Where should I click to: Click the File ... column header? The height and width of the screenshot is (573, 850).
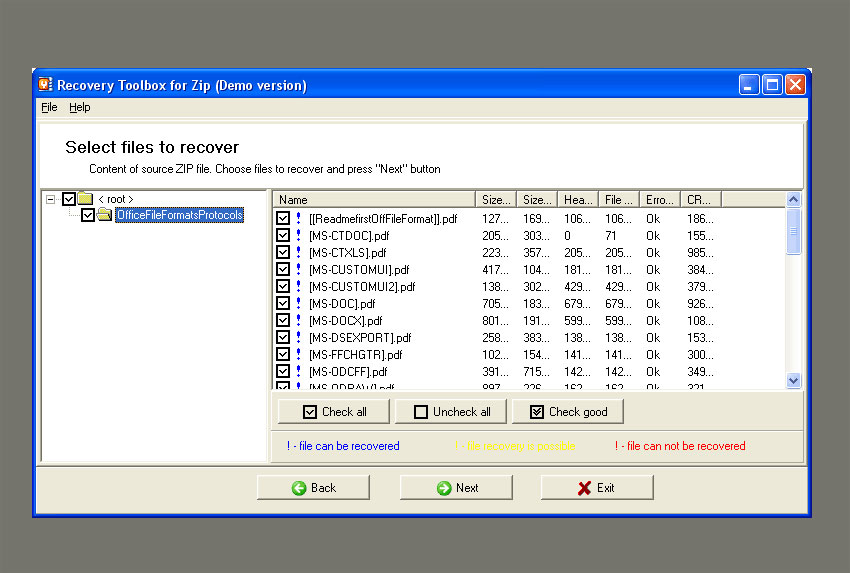619,199
